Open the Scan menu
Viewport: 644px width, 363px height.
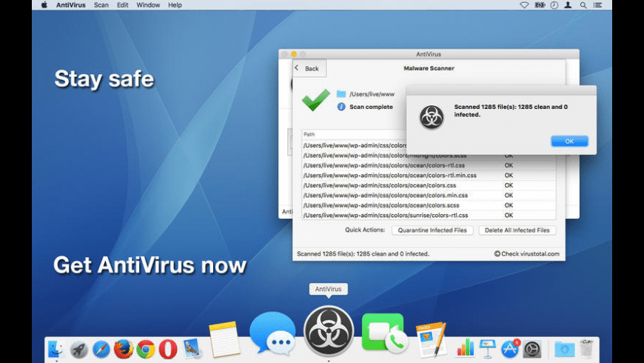click(101, 5)
